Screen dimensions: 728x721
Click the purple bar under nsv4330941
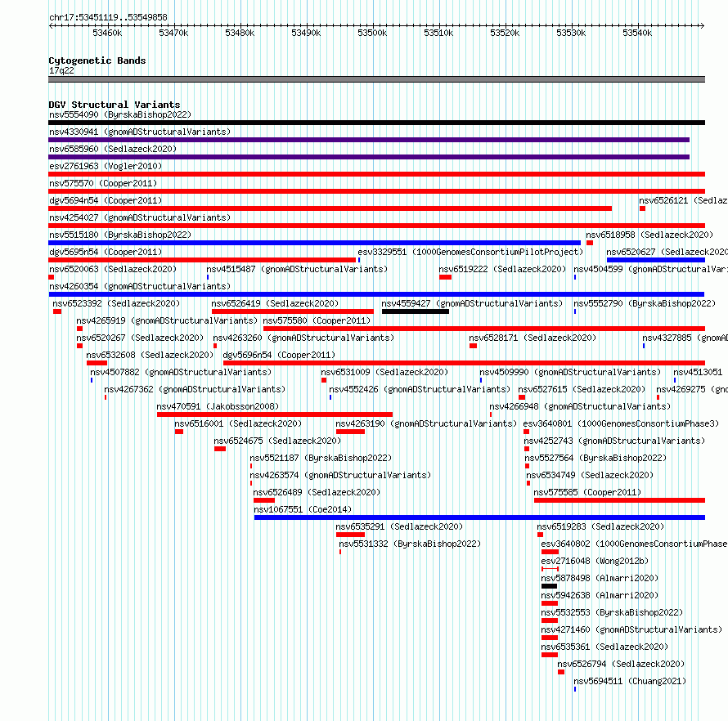point(369,140)
